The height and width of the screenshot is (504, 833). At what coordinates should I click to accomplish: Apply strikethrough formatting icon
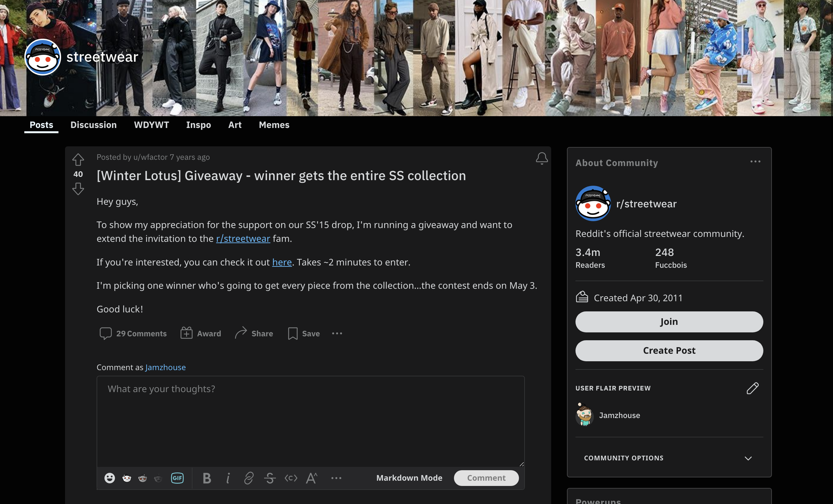tap(270, 478)
